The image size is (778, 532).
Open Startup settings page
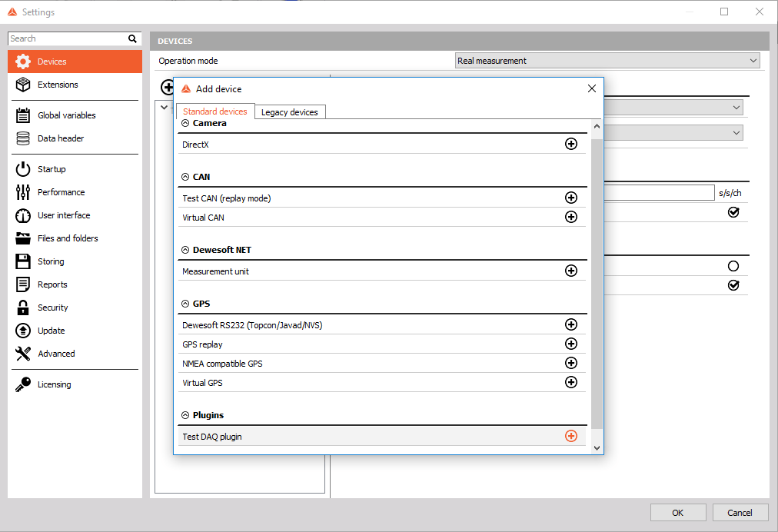[x=75, y=169]
